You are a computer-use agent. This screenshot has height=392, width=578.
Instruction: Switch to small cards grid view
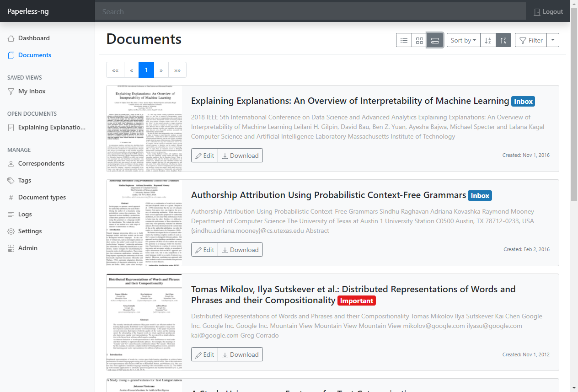(x=419, y=40)
